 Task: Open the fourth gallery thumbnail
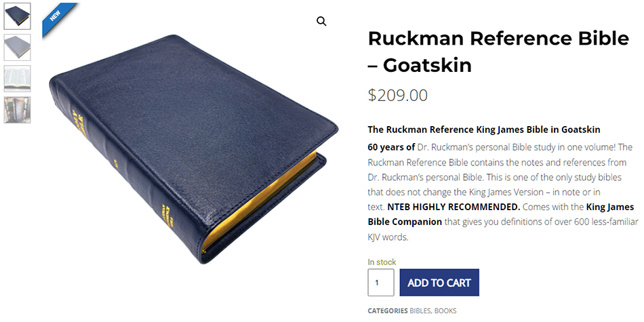[17, 110]
